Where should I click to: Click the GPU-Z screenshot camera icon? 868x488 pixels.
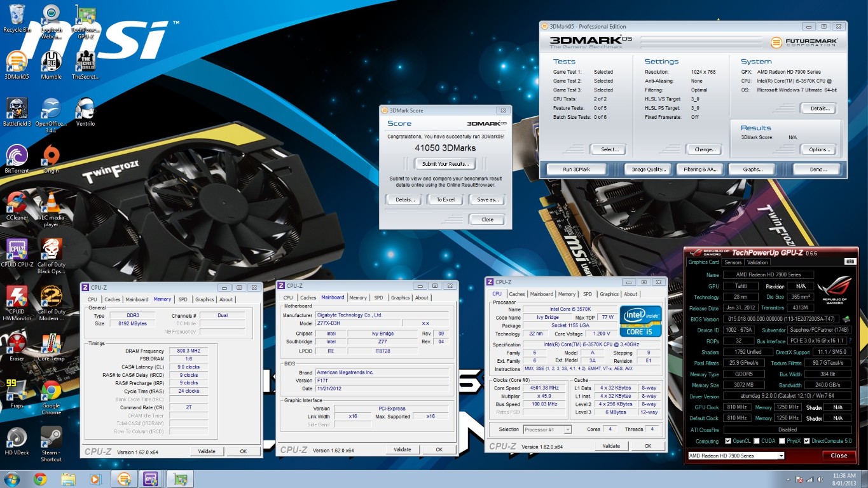pos(850,262)
